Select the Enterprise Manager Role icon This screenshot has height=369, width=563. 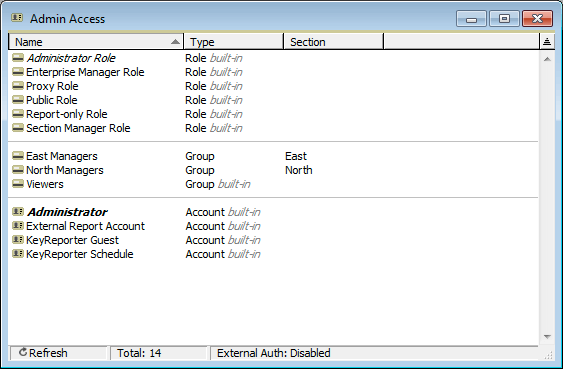(x=18, y=72)
